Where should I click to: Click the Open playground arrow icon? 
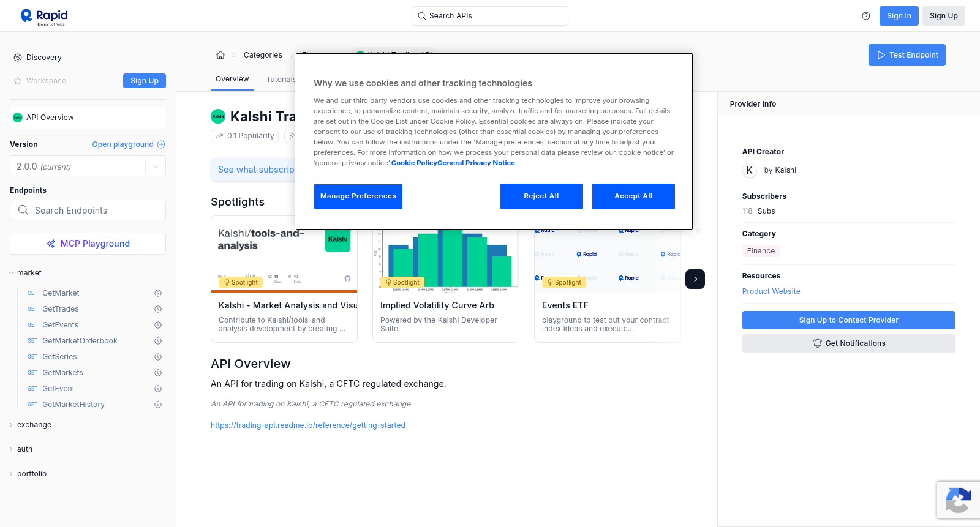161,144
